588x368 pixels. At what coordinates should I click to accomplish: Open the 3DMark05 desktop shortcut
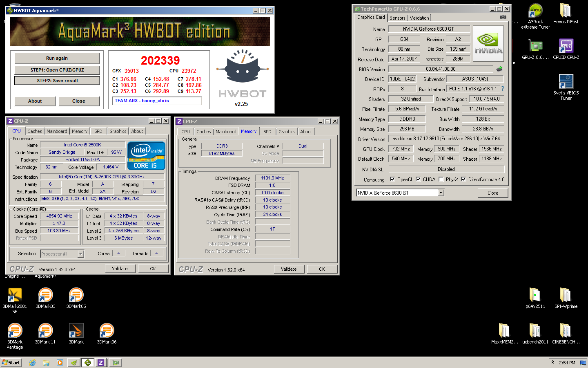(x=76, y=298)
